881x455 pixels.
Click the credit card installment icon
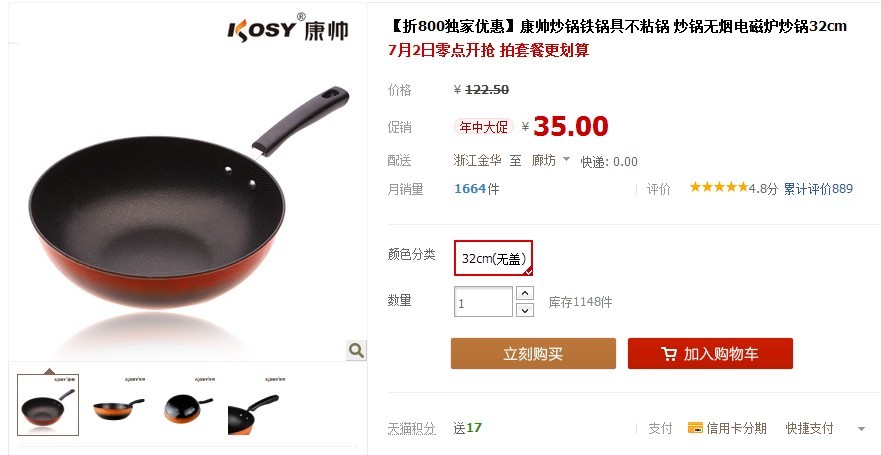695,428
